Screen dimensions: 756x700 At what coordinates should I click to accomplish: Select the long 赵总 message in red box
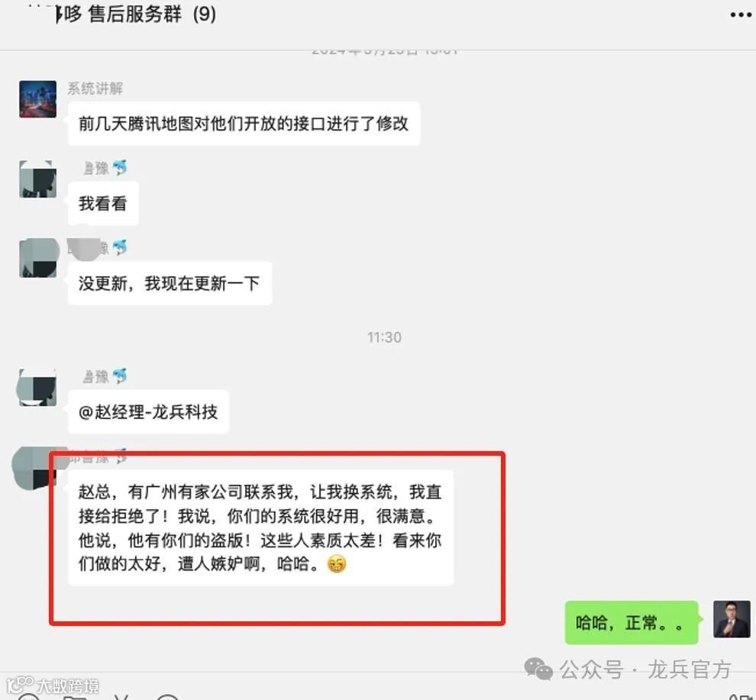[x=260, y=528]
